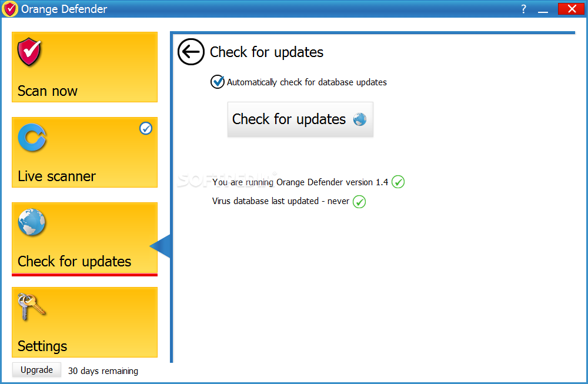Open help via the question mark
Image resolution: width=588 pixels, height=384 pixels.
pyautogui.click(x=523, y=9)
